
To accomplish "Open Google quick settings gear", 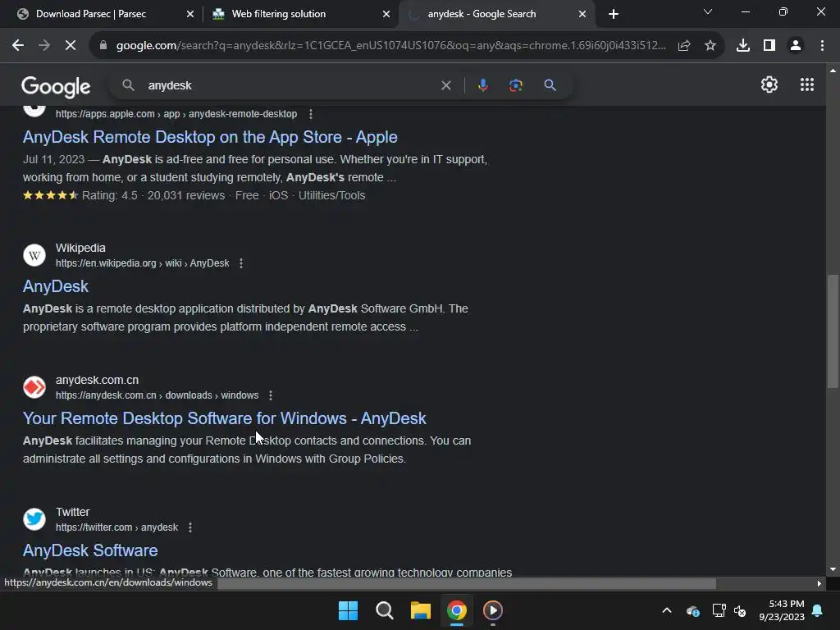I will tap(769, 84).
